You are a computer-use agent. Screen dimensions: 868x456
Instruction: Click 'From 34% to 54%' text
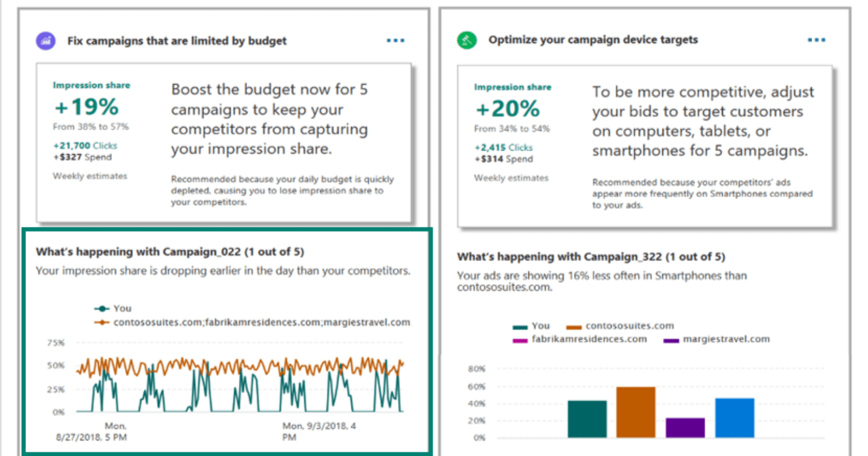click(512, 129)
